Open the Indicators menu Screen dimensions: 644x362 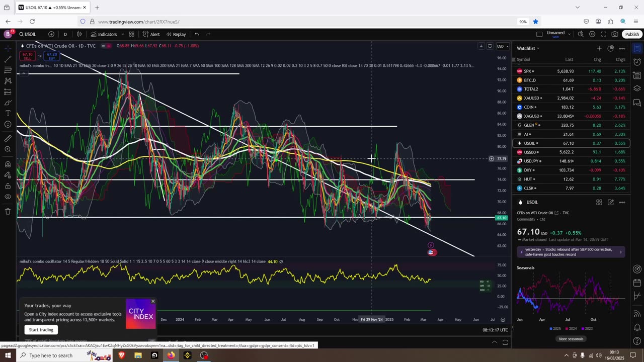pyautogui.click(x=104, y=34)
